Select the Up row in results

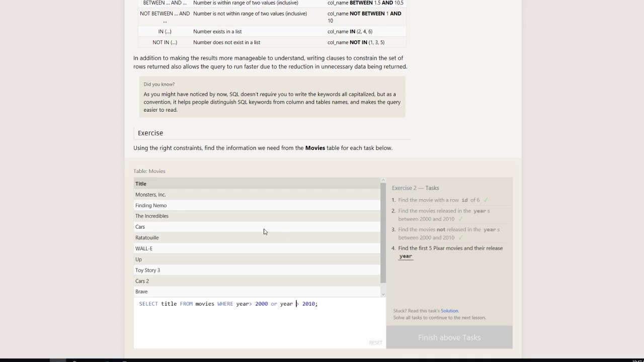click(257, 259)
